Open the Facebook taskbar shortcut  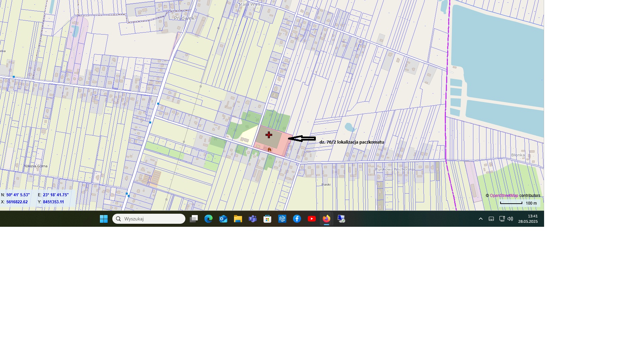[297, 219]
